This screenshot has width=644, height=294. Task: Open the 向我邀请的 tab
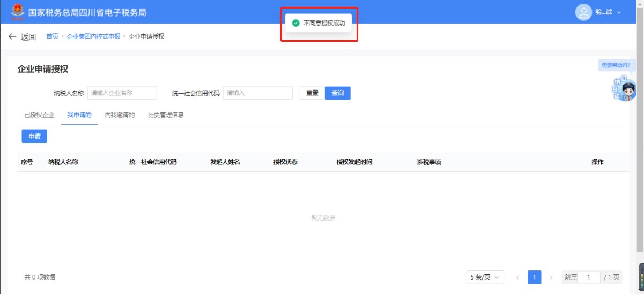click(120, 115)
